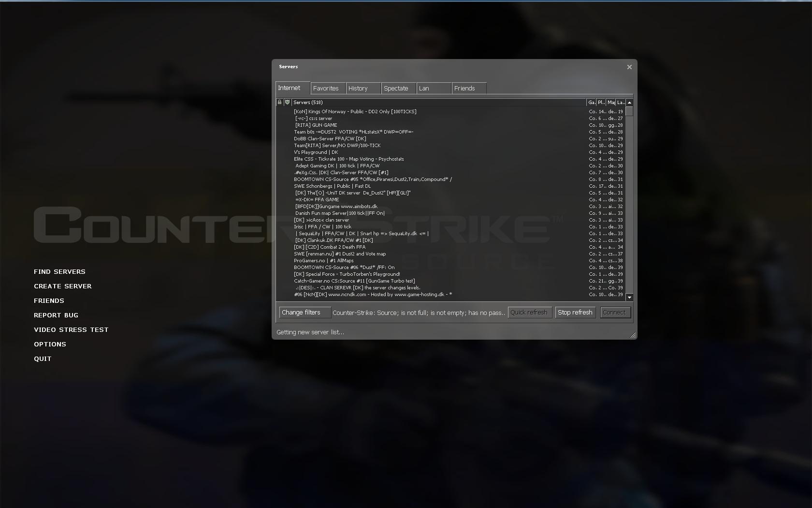Sort servers by the VAC shield column
The width and height of the screenshot is (812, 508).
[287, 102]
